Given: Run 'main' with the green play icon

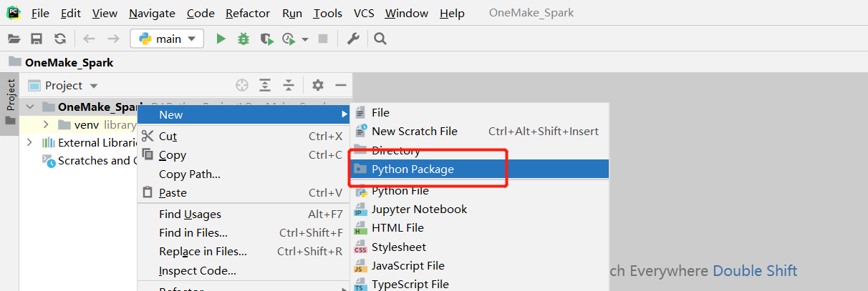Looking at the screenshot, I should click(221, 39).
